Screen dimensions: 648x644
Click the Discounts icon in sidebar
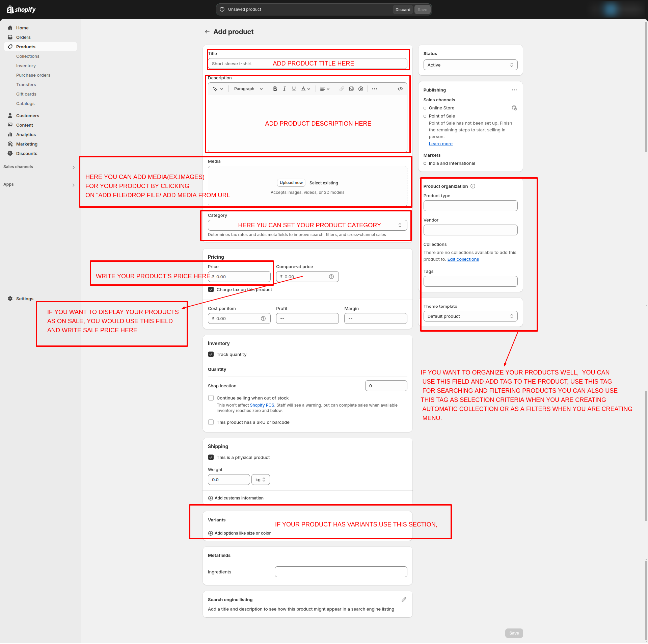tap(10, 153)
